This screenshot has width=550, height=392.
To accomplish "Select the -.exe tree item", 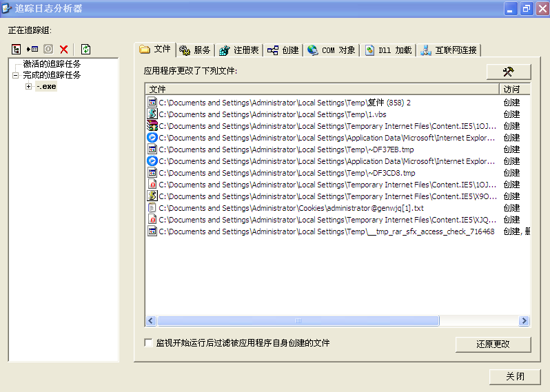I will click(46, 86).
